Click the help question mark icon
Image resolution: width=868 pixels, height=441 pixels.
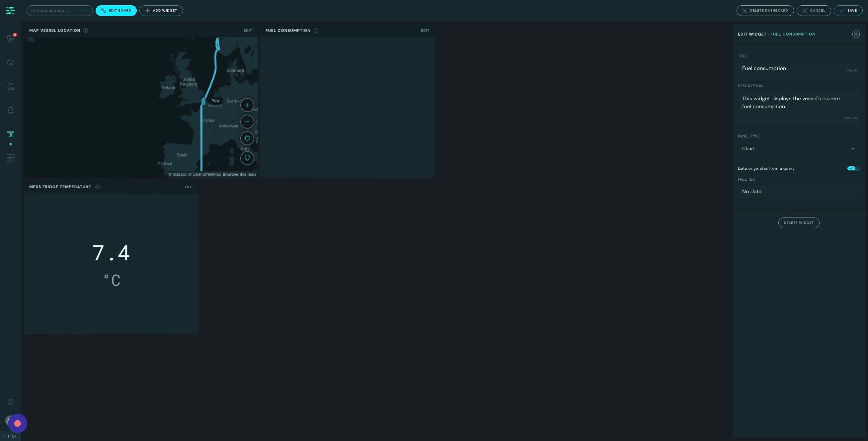tap(10, 401)
